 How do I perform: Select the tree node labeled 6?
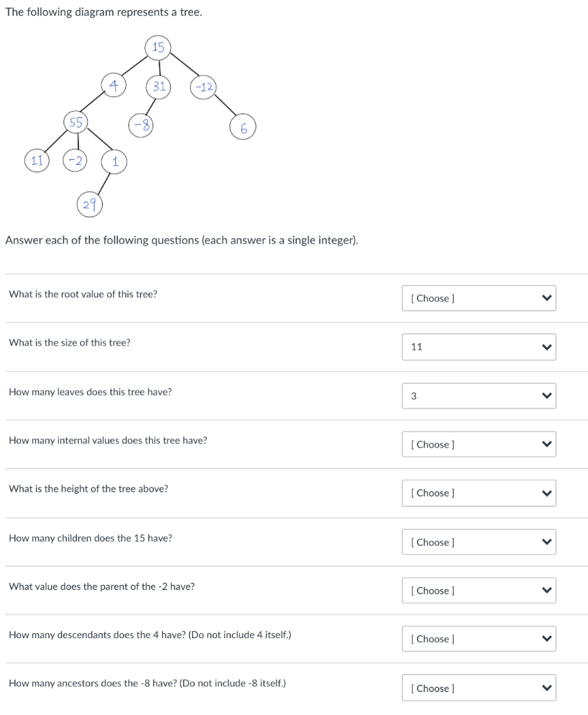coord(243,128)
